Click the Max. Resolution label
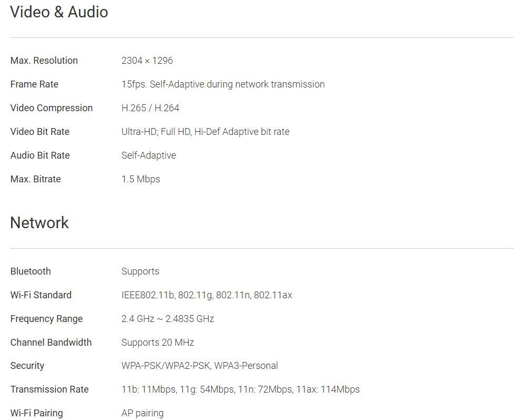 tap(44, 61)
